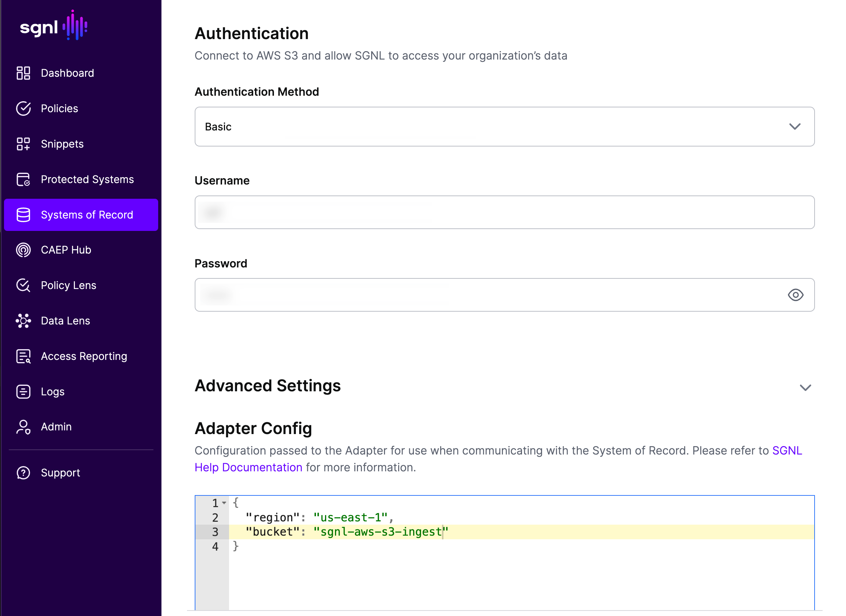Click the Protected Systems icon in sidebar
Viewport: 846px width, 616px height.
(24, 179)
